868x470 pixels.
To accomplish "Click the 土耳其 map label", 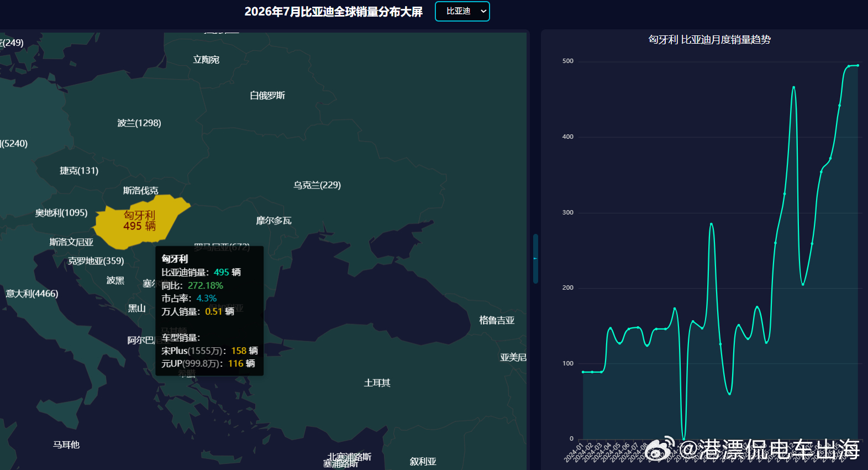I will point(377,383).
